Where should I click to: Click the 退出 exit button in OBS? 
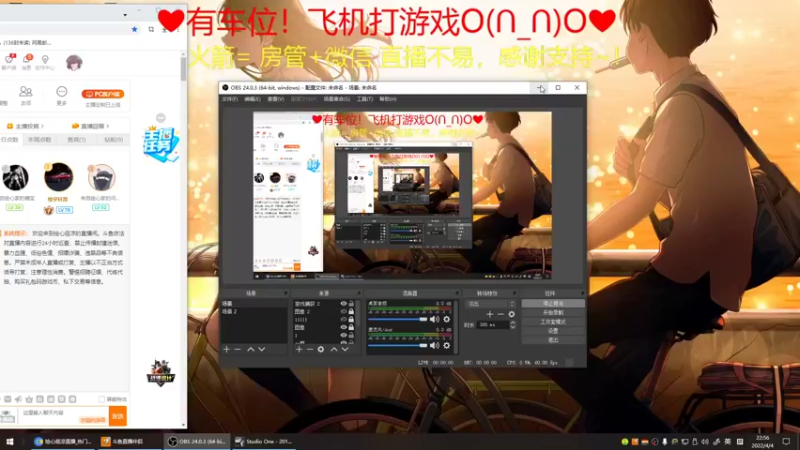[x=553, y=340]
